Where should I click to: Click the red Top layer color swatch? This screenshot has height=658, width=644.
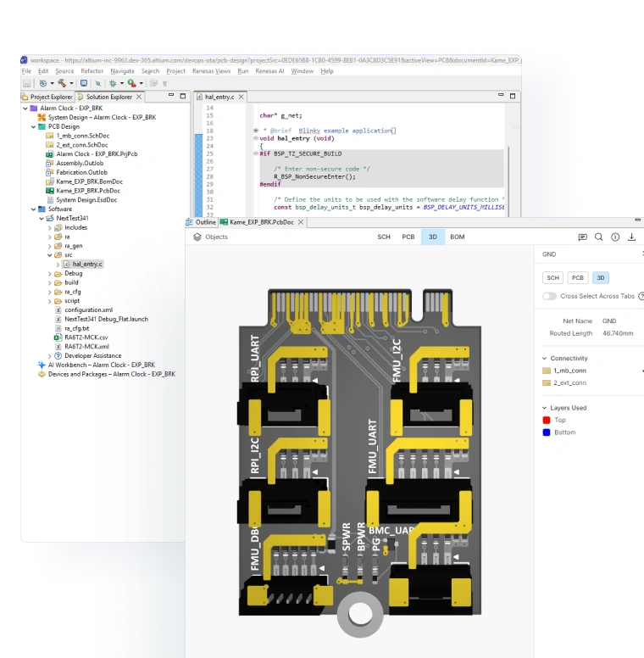pos(547,420)
